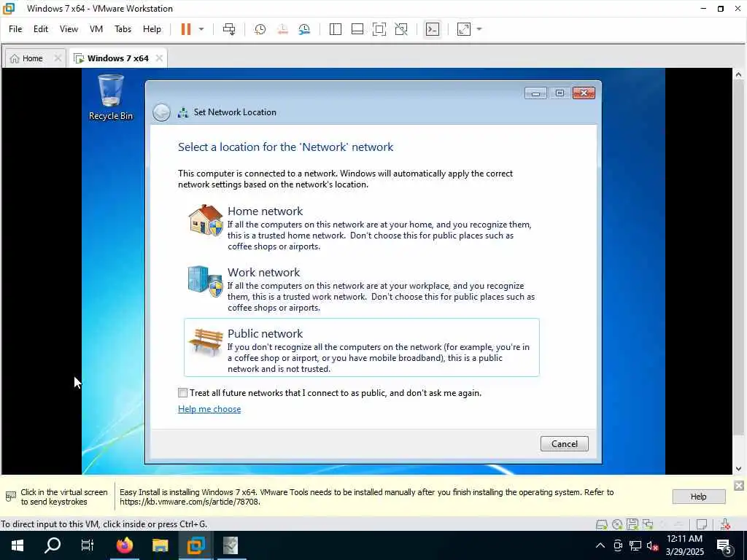The image size is (747, 560).
Task: Minimize the Set Network Location dialog
Action: pyautogui.click(x=535, y=93)
